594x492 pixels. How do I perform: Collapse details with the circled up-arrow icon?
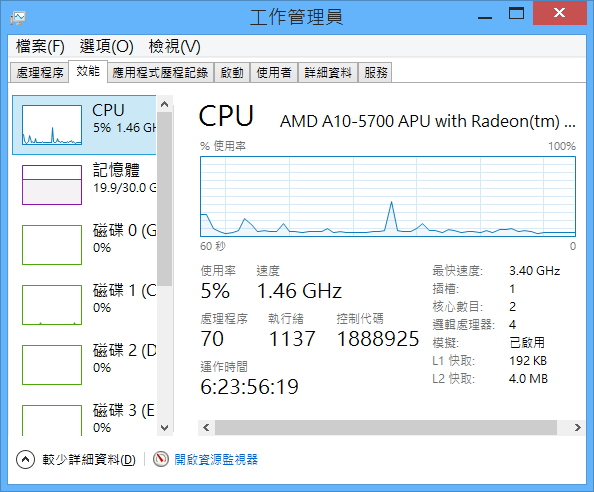[25, 459]
